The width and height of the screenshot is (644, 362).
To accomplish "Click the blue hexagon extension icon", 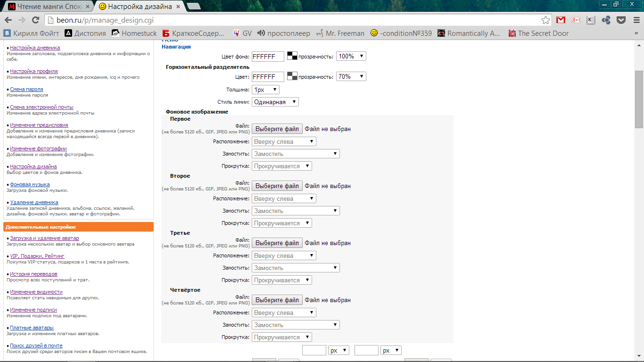I will pos(606,20).
